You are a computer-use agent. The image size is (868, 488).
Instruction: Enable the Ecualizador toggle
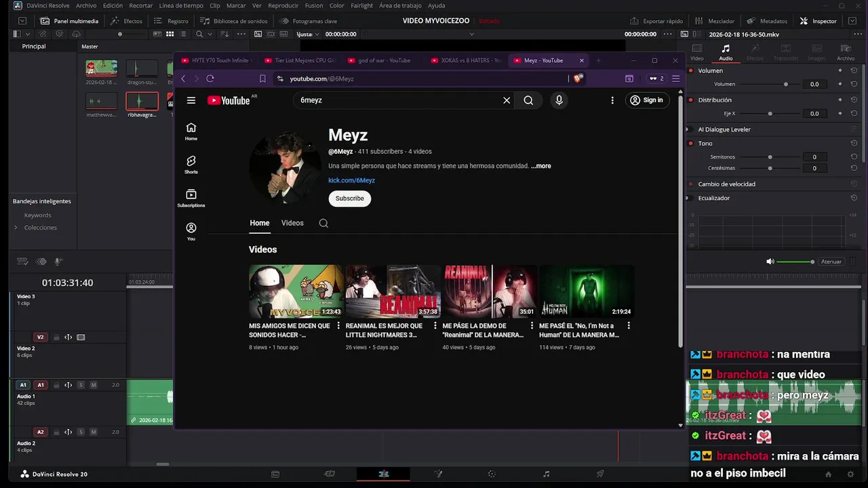coord(691,198)
